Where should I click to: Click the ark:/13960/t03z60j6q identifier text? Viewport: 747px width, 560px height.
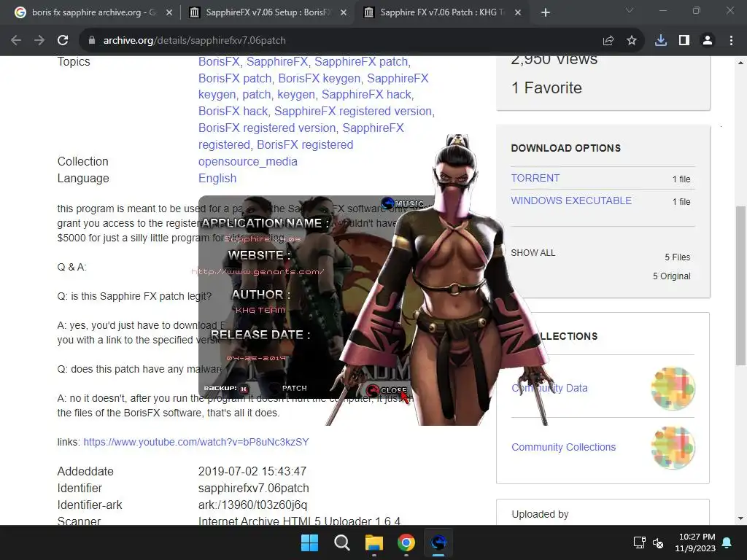pos(252,505)
